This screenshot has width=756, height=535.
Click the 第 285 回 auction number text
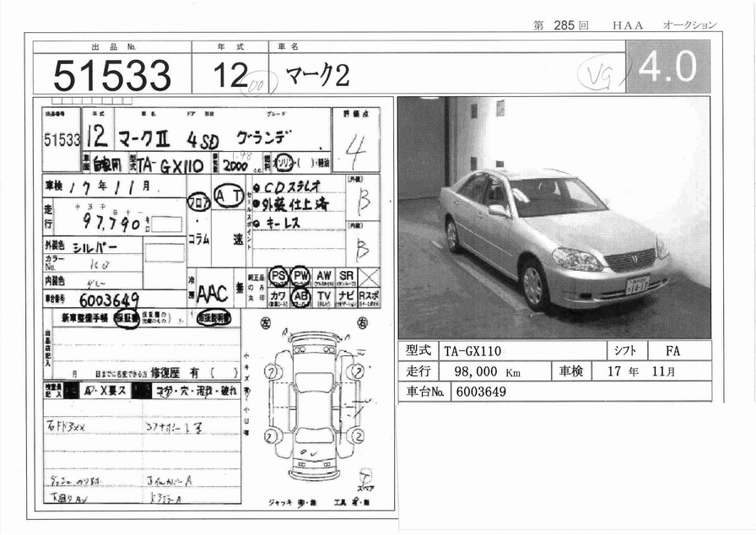561,25
